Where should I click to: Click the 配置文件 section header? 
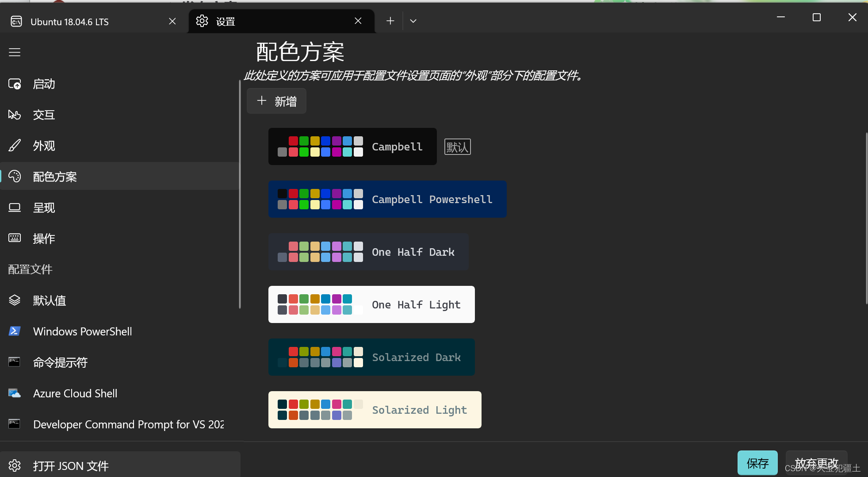click(30, 269)
